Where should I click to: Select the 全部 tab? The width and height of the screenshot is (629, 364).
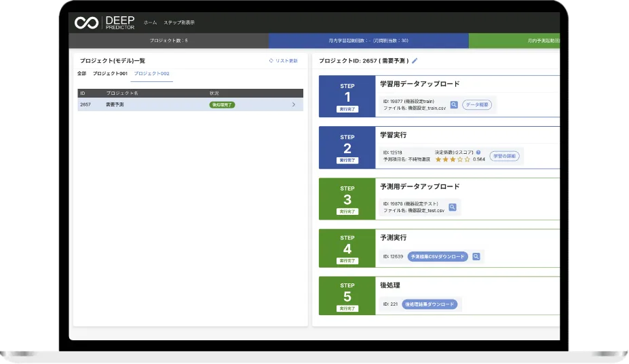click(x=82, y=73)
